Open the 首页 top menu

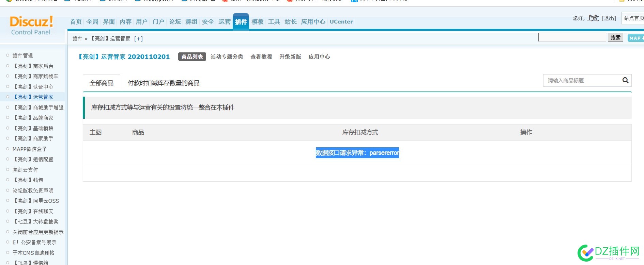[76, 22]
